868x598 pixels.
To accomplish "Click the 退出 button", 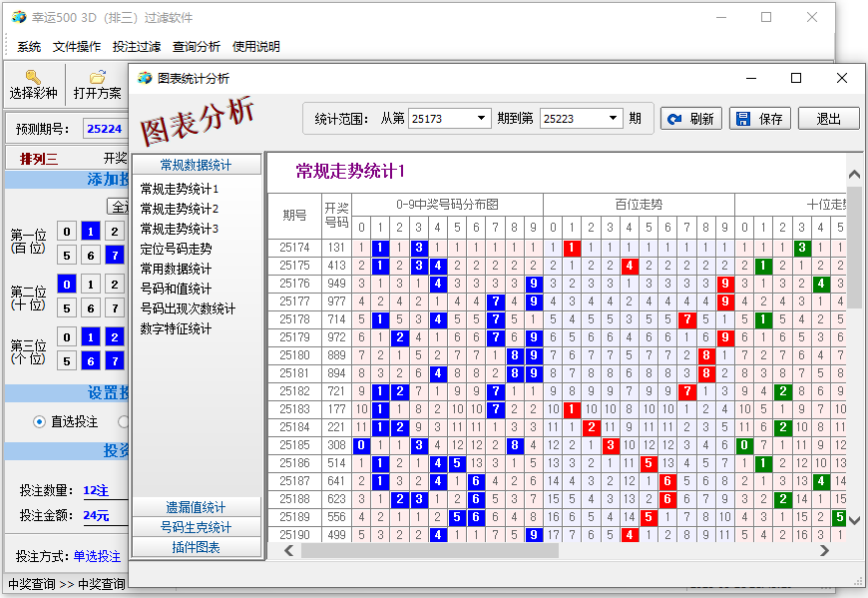I will (828, 119).
